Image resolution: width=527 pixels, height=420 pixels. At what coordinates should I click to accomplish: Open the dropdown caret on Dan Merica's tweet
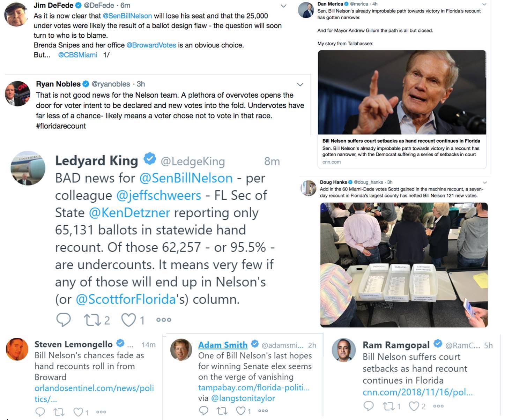point(484,4)
